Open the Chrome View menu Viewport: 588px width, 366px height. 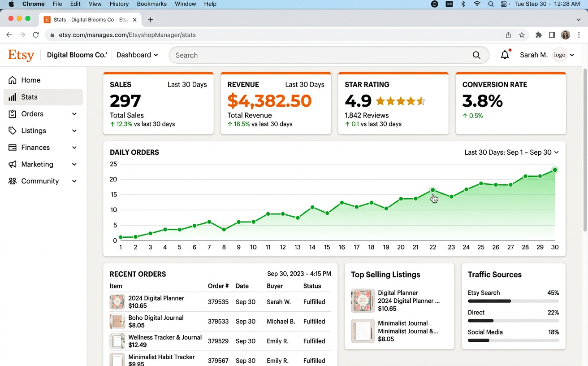[x=95, y=4]
